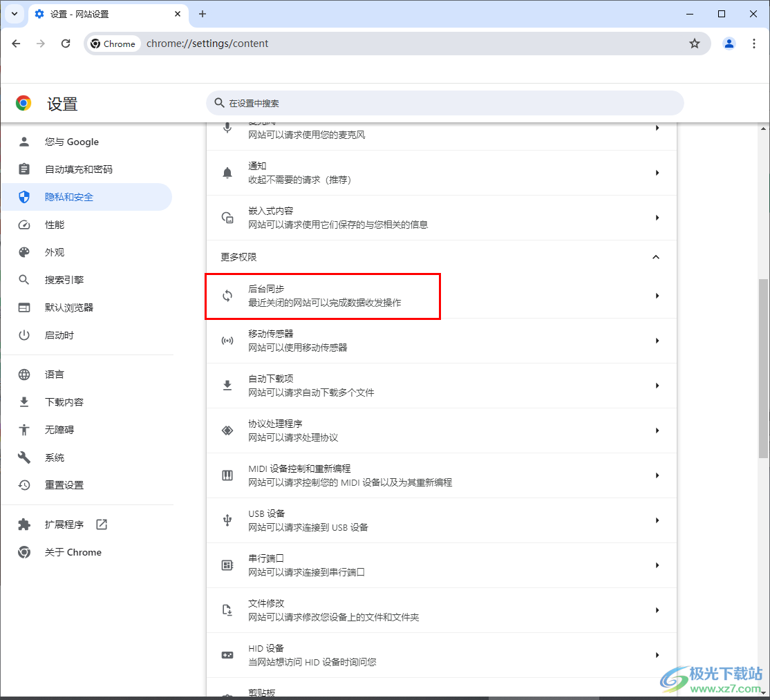770x700 pixels.
Task: Bookmark this page with star icon
Action: click(x=695, y=44)
